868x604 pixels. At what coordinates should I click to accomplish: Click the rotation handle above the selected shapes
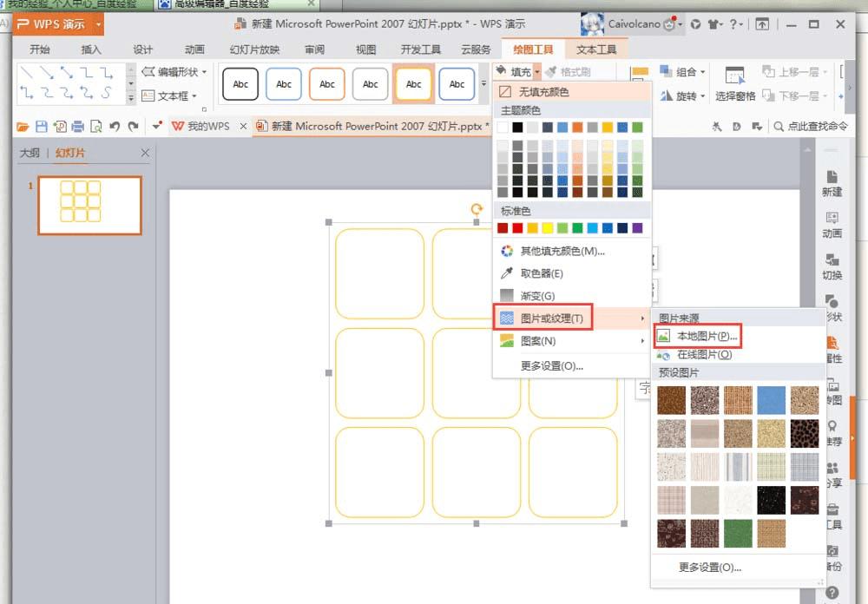click(x=476, y=208)
